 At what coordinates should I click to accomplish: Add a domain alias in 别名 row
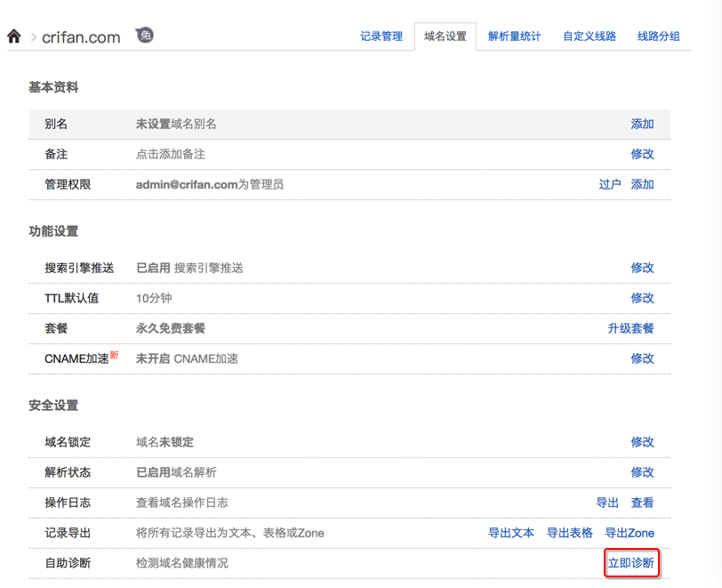tap(642, 124)
